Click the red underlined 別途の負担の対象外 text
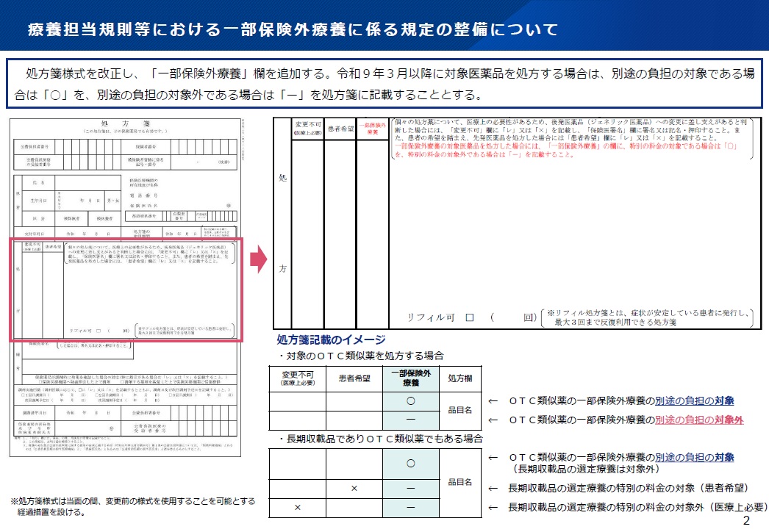769x532 pixels. tap(699, 420)
